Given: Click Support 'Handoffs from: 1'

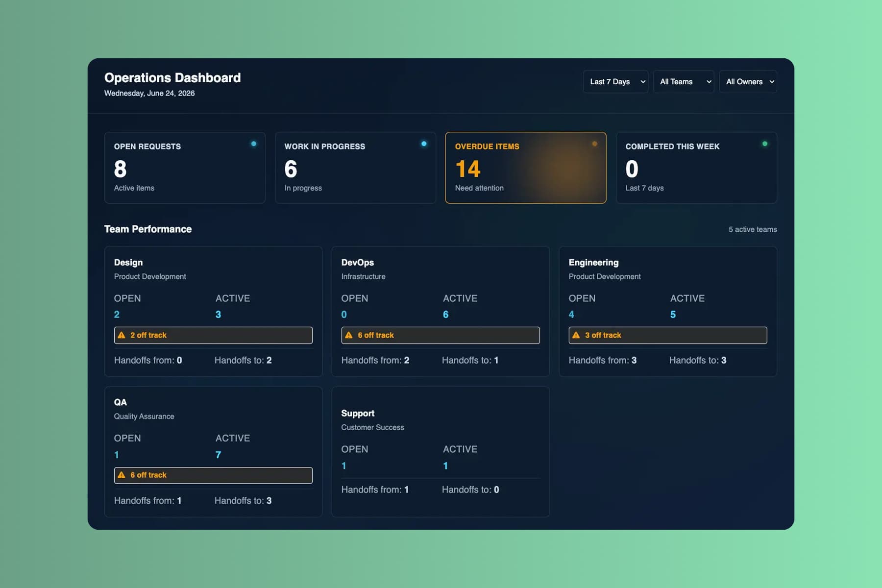Looking at the screenshot, I should point(375,490).
